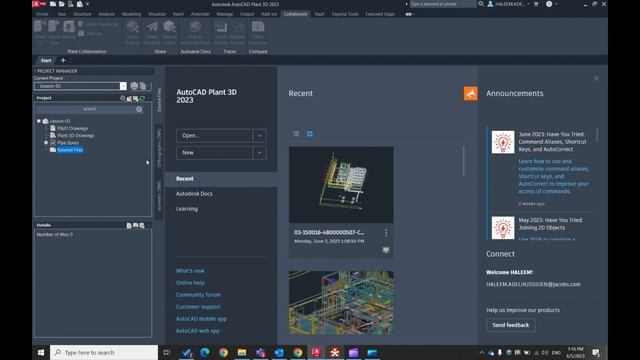Open the Express Tools ribbon tab
Screen dimensions: 640x360
click(345, 14)
